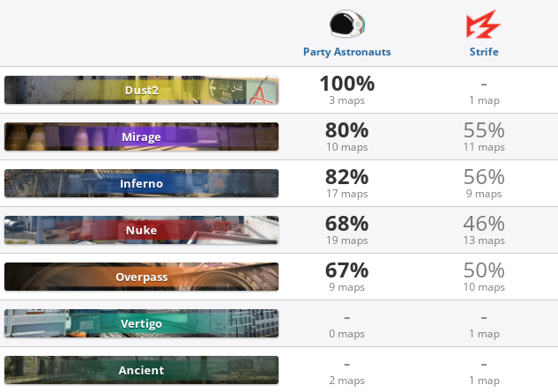Click the Strife red lightning logo
This screenshot has height=392, width=558.
coord(483,24)
